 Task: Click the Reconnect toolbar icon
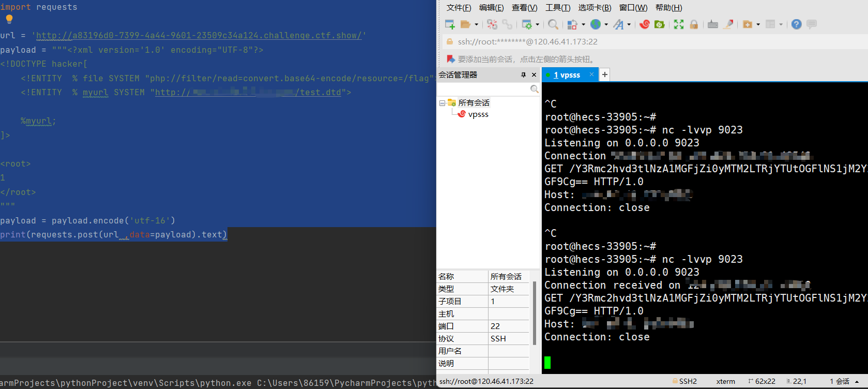[x=492, y=24]
